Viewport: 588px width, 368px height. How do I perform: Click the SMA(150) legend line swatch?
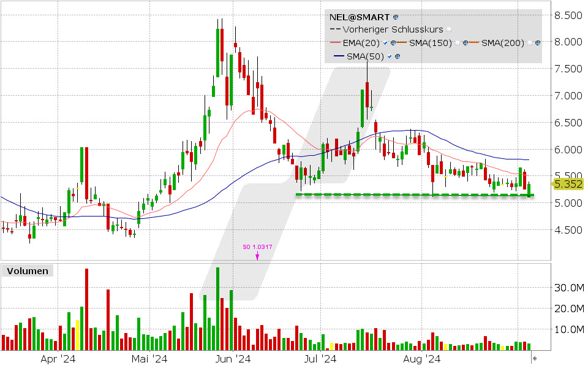coord(402,42)
